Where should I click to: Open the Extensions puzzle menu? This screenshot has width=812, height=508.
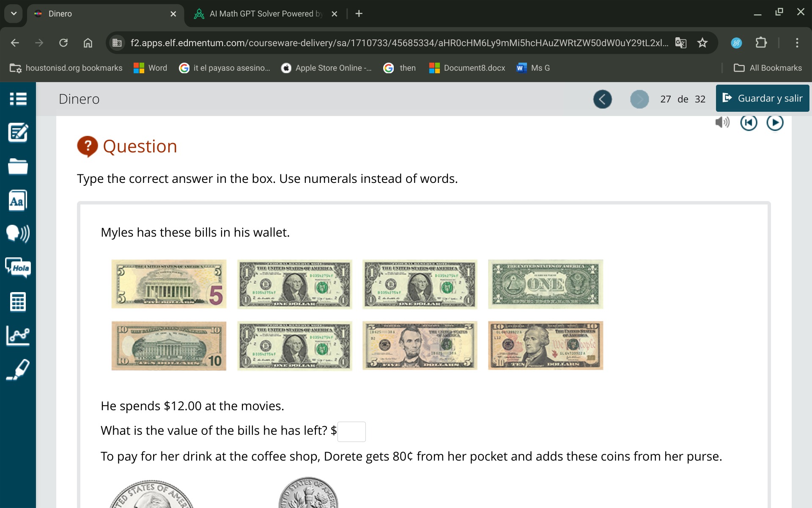click(x=761, y=43)
